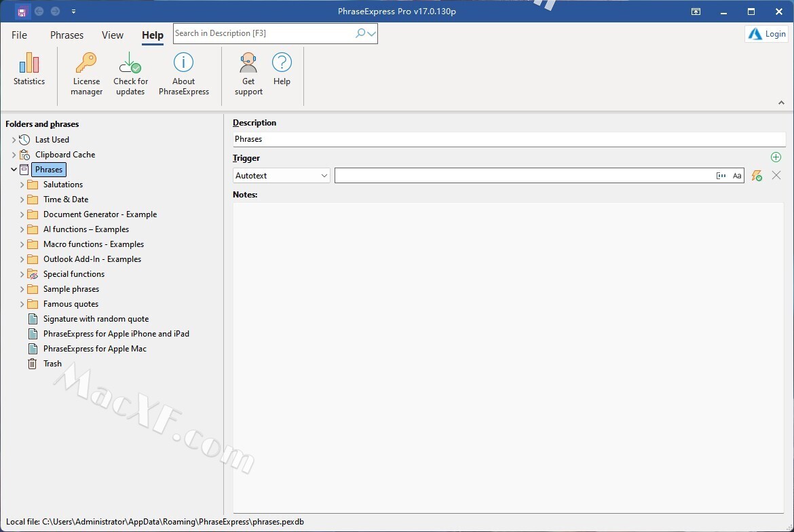Select Clipboard Cache tree item
The width and height of the screenshot is (794, 532).
[x=65, y=155]
